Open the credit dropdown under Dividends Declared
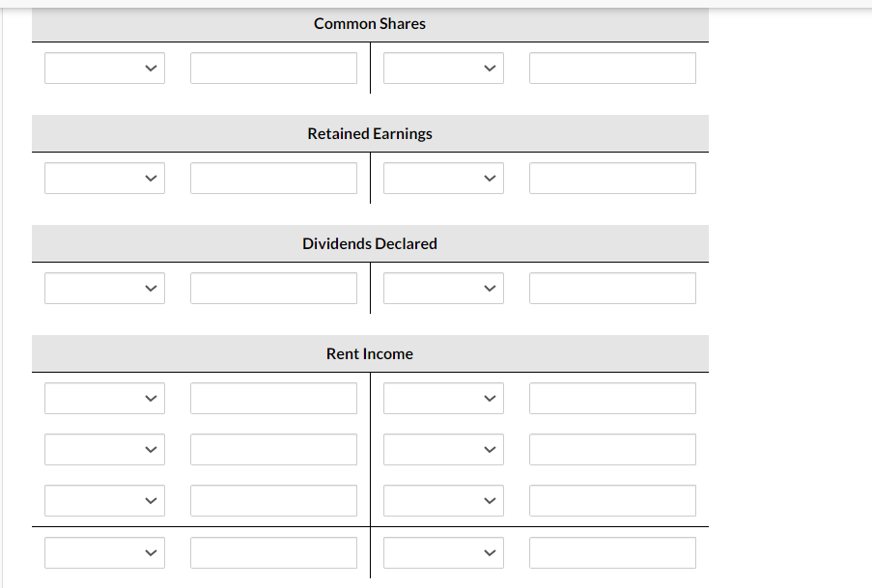Screen dimensions: 872x588 [442, 288]
